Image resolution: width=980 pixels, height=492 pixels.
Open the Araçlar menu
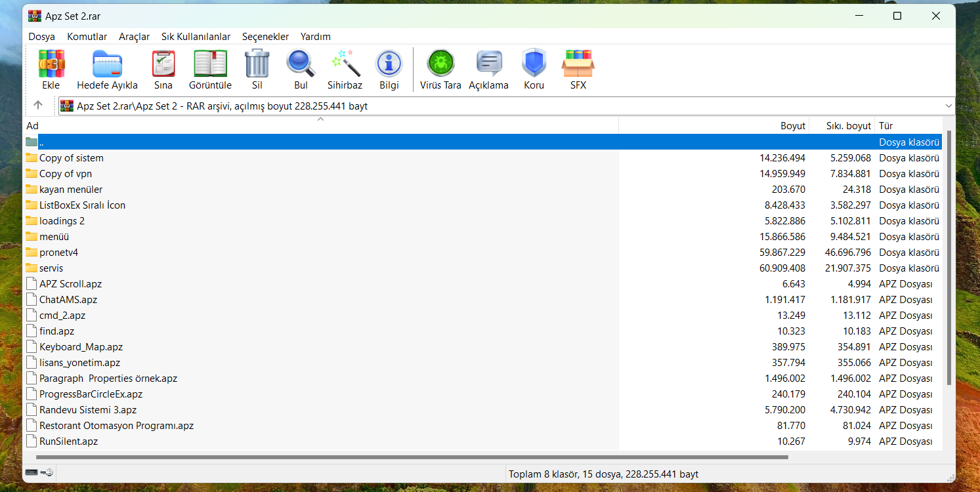point(135,37)
